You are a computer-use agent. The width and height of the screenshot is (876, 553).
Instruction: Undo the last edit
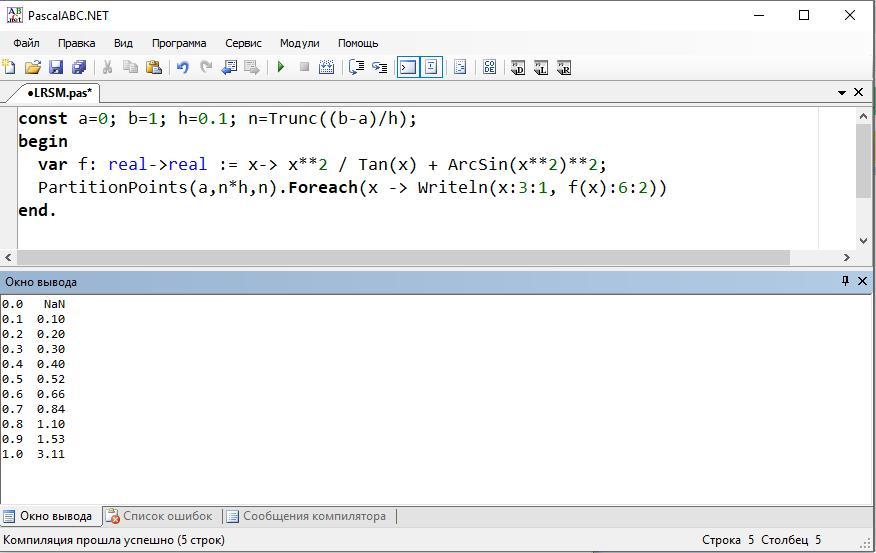182,68
